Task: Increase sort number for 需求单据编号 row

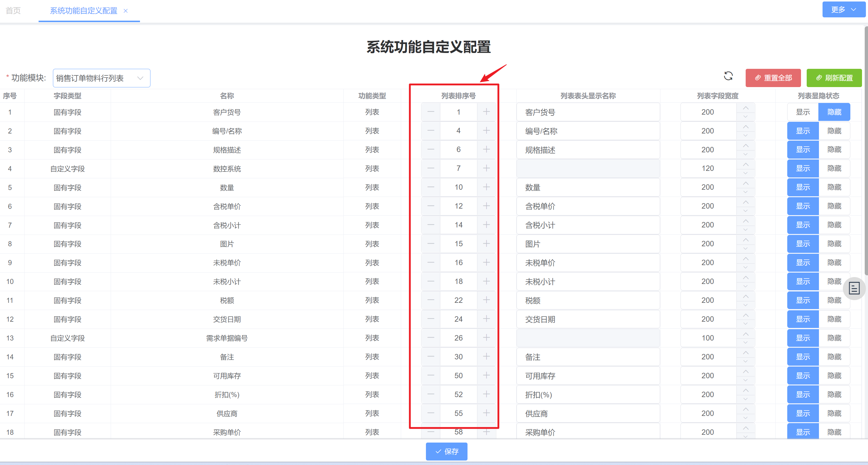Action: [486, 338]
